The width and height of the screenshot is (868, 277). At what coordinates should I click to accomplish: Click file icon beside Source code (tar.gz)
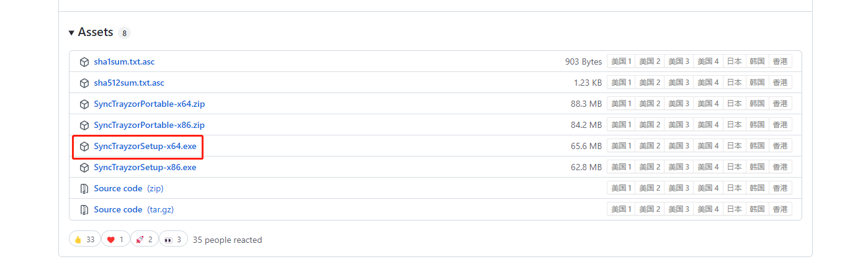(84, 209)
